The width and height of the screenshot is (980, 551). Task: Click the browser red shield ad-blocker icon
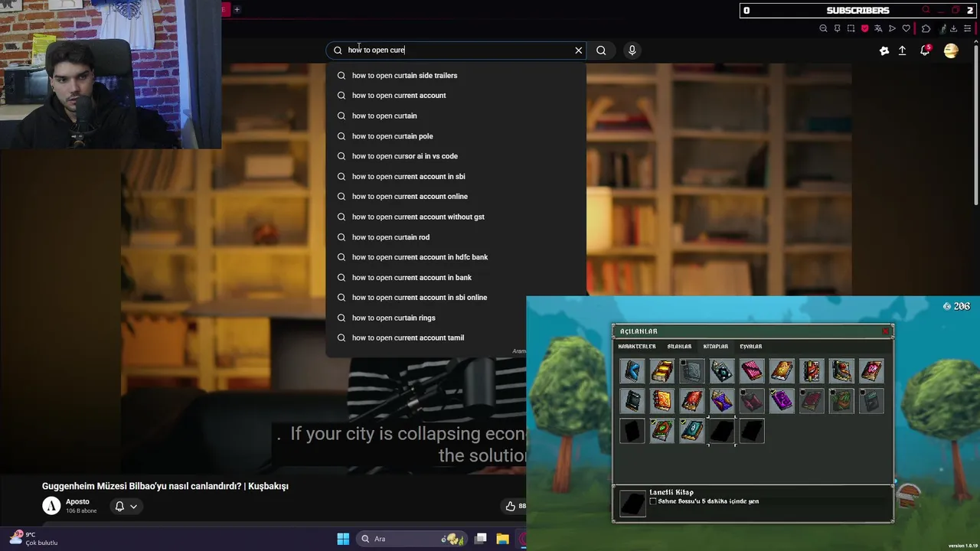[x=864, y=28]
